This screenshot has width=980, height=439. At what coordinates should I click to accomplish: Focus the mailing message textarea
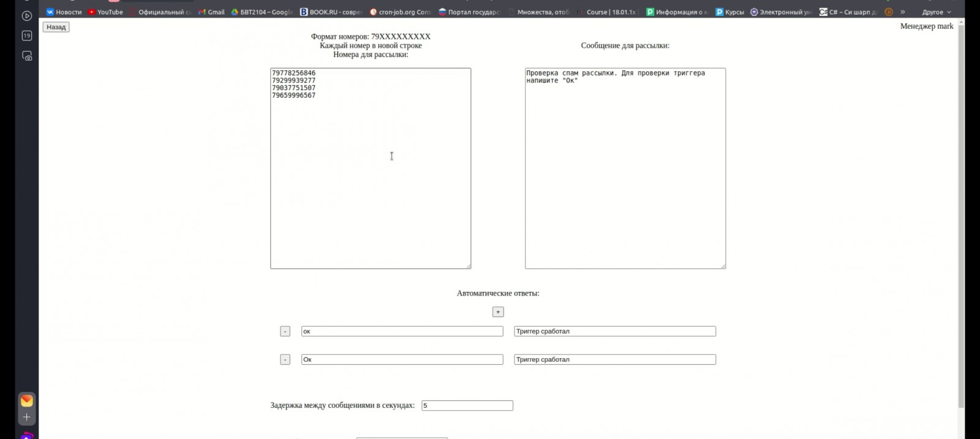point(625,169)
